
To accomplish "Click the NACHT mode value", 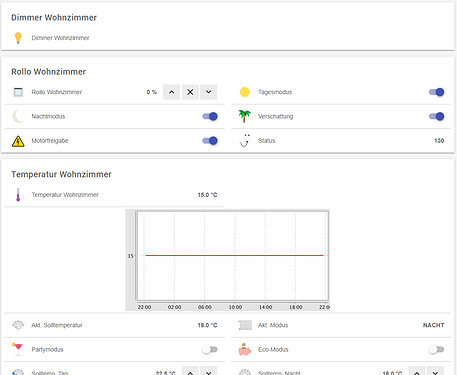I will click(x=433, y=325).
